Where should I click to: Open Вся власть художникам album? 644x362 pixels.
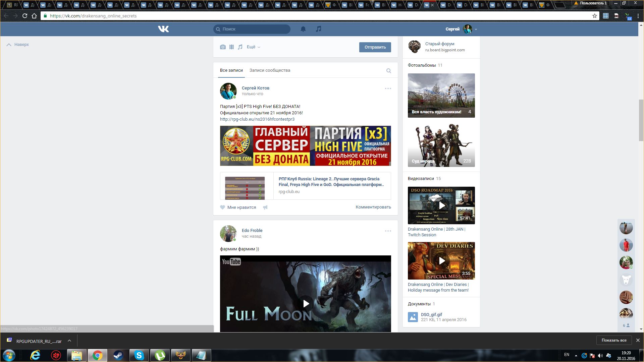tap(441, 96)
